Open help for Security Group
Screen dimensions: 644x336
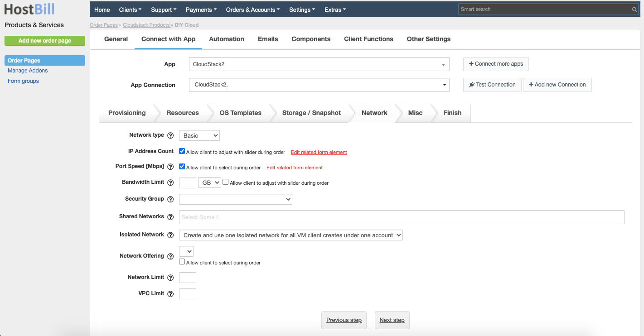point(170,199)
